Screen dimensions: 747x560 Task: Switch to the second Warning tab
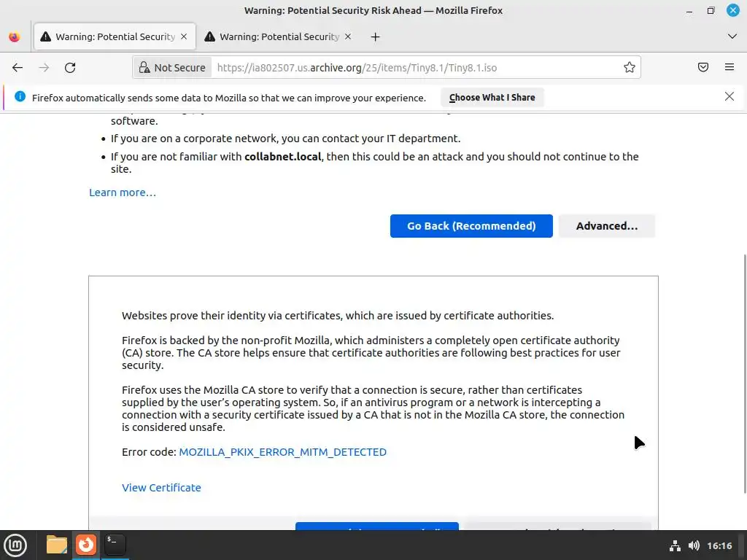coord(279,36)
